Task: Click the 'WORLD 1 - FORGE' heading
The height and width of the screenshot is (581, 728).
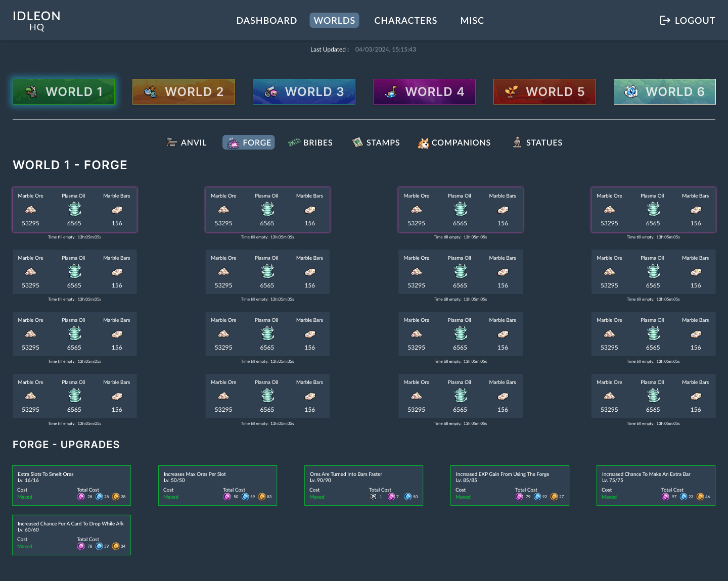Action: pyautogui.click(x=70, y=165)
